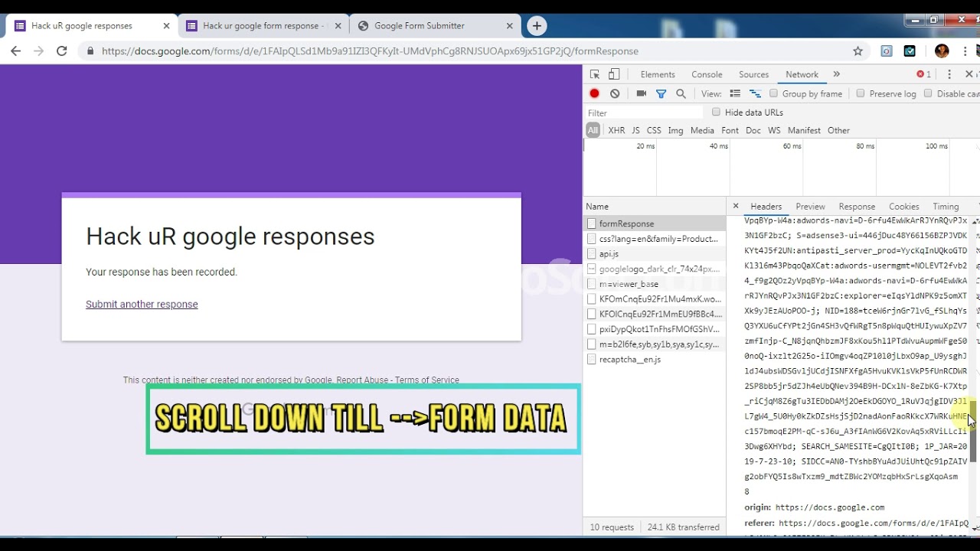The image size is (980, 551).
Task: Click the Report Abuse link
Action: click(x=362, y=380)
